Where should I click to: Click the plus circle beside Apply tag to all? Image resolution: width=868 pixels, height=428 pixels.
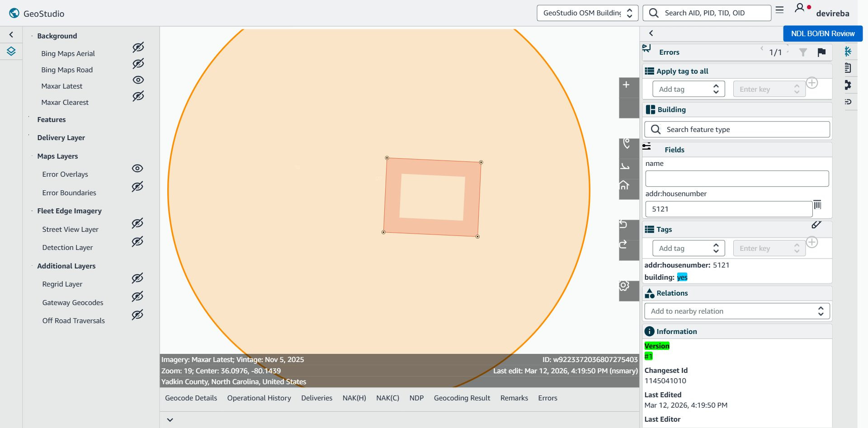pyautogui.click(x=812, y=83)
